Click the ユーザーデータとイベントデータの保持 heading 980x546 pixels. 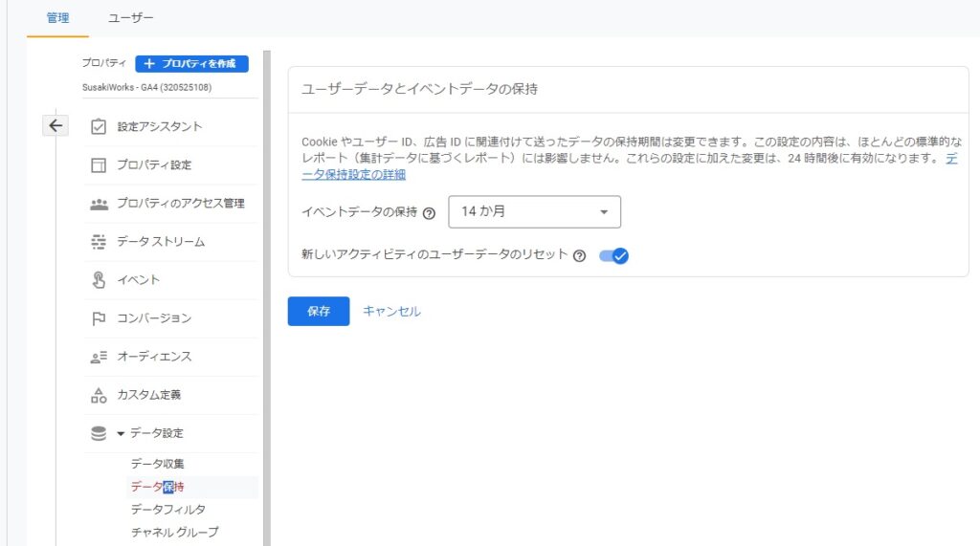point(420,89)
